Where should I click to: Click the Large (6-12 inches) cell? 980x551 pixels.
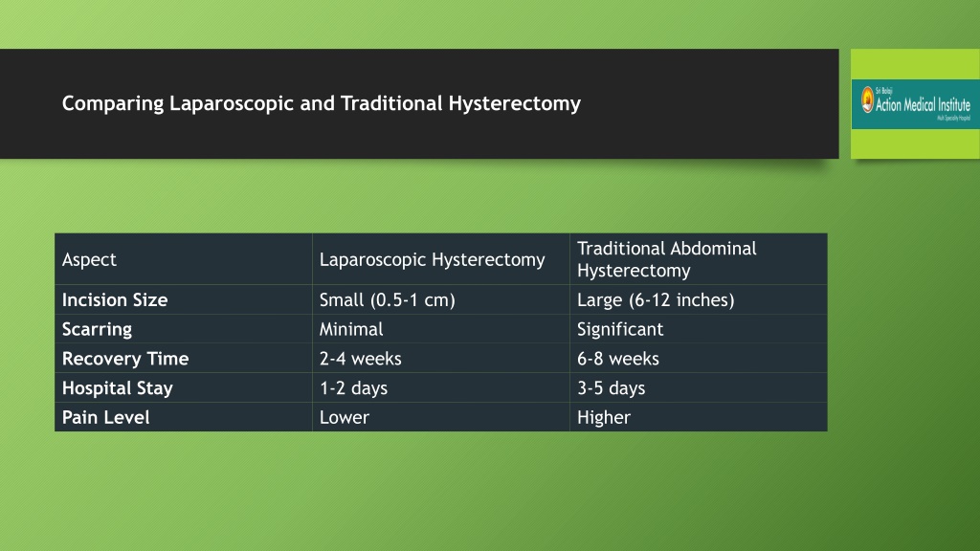pyautogui.click(x=699, y=299)
